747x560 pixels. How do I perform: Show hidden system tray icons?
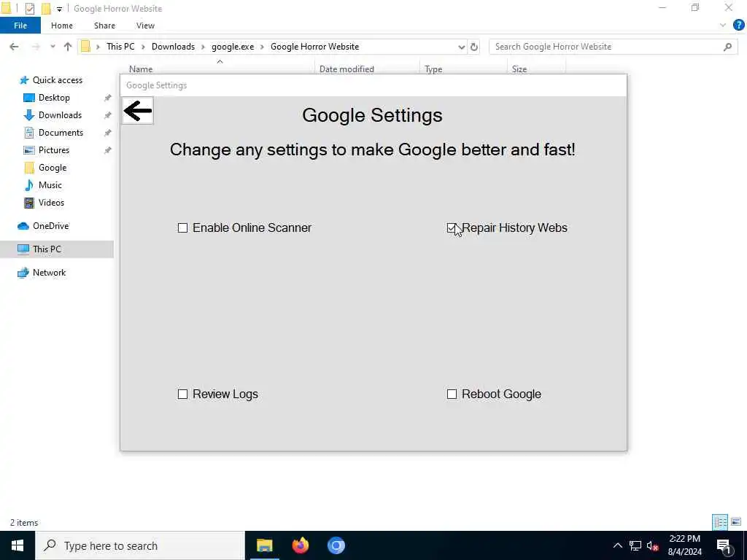[x=617, y=545]
